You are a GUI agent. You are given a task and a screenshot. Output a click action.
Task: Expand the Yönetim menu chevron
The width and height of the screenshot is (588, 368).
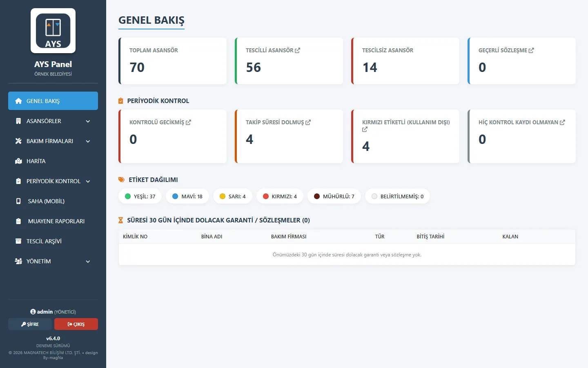point(88,262)
